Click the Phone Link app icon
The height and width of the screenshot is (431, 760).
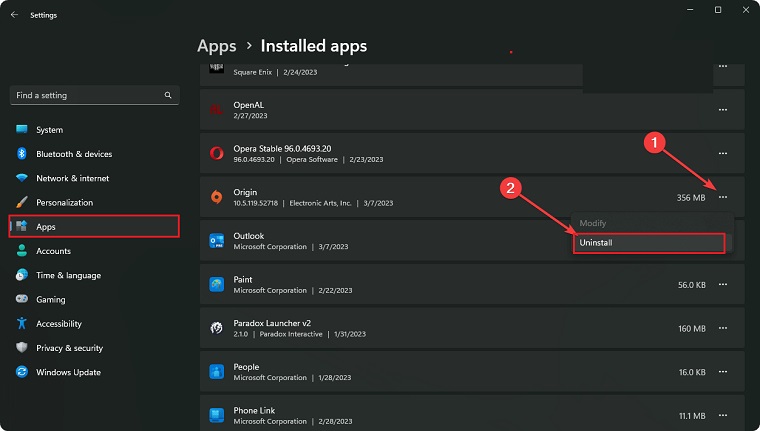click(x=216, y=415)
